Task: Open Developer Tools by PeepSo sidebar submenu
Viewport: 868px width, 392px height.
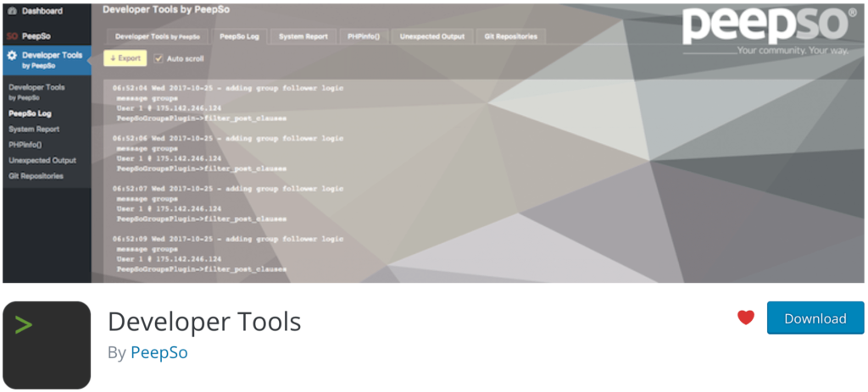Action: click(36, 91)
